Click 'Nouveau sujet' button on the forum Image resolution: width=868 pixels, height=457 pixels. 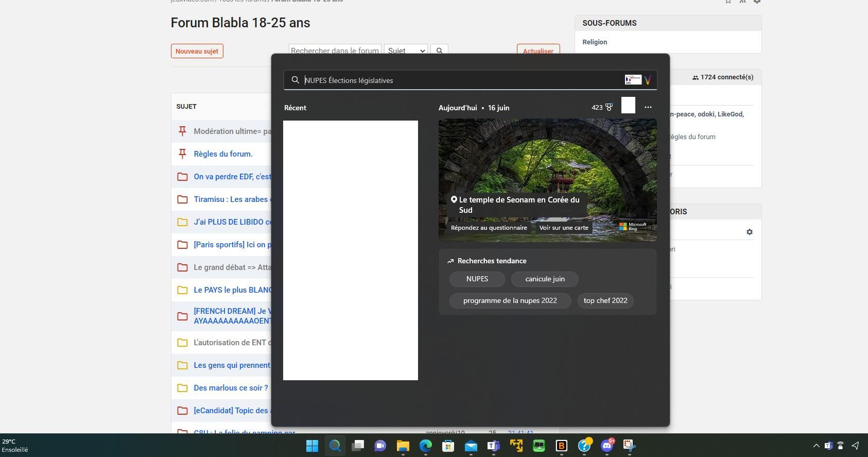(197, 51)
